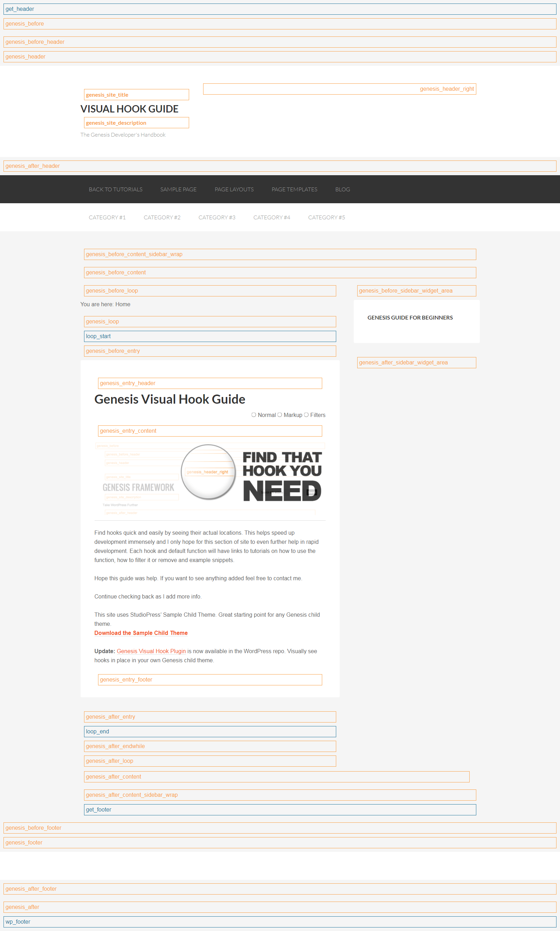560x931 pixels.
Task: Click the genesis_after_loop hook label
Action: click(210, 761)
